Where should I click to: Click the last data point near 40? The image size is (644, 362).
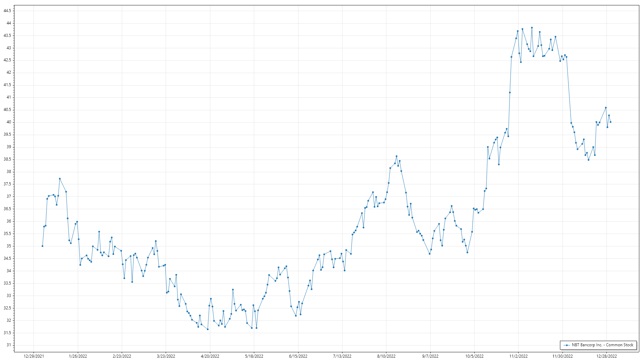[610, 122]
